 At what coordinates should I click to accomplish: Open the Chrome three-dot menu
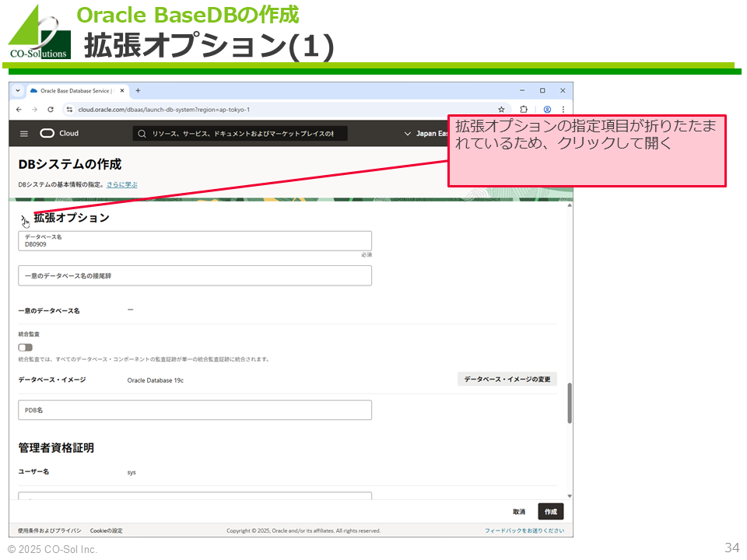(563, 110)
